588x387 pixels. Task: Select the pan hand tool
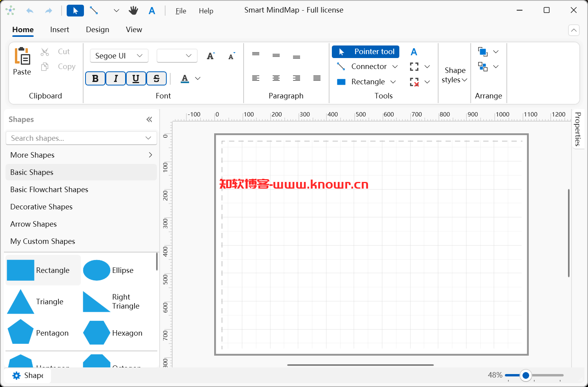(x=133, y=11)
